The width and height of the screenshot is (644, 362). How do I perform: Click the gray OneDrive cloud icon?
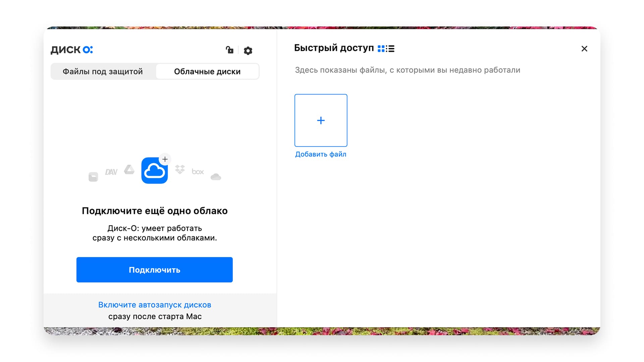click(x=216, y=177)
